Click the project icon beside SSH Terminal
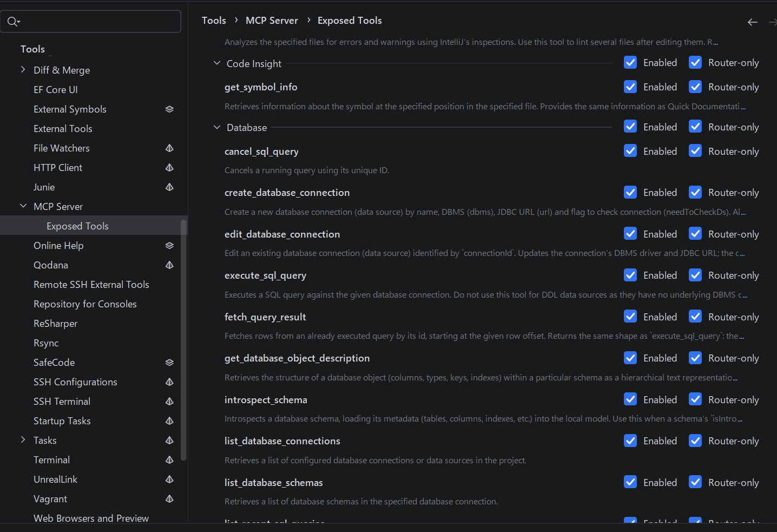This screenshot has height=532, width=777. tap(169, 402)
